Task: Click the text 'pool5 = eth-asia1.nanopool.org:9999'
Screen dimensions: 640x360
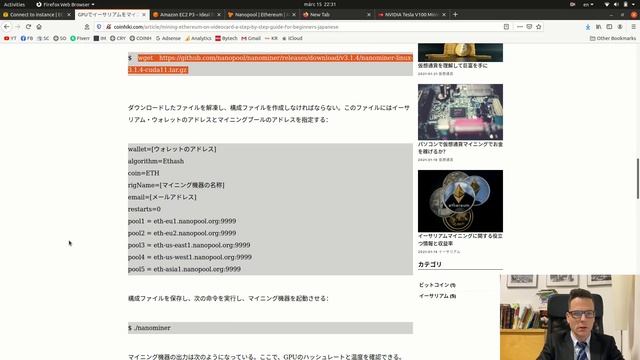Action: [x=184, y=269]
